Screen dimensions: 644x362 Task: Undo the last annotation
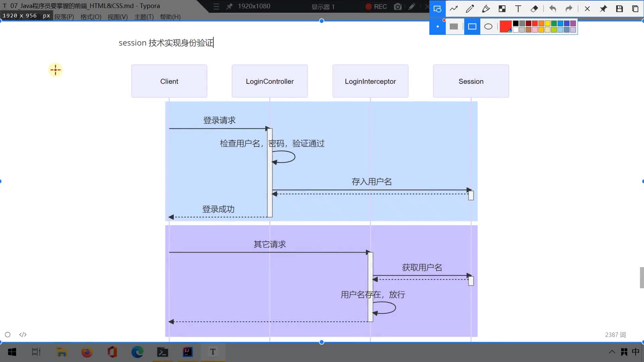pos(553,9)
